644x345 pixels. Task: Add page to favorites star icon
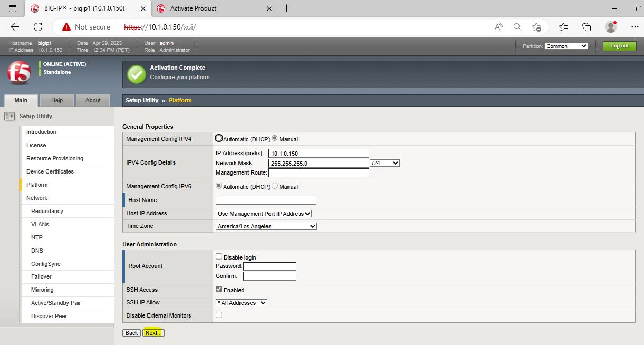coord(536,27)
